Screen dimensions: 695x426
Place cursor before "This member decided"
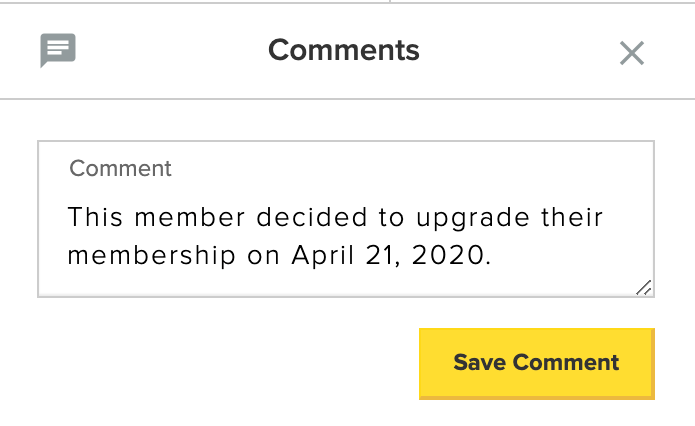point(68,217)
